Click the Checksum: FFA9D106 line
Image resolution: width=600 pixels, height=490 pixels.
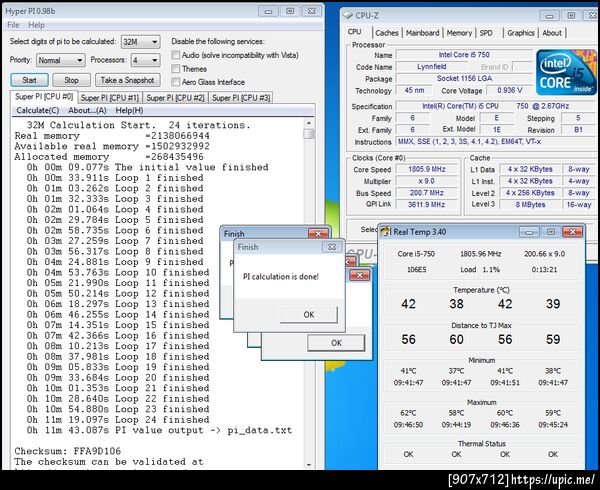coord(68,451)
